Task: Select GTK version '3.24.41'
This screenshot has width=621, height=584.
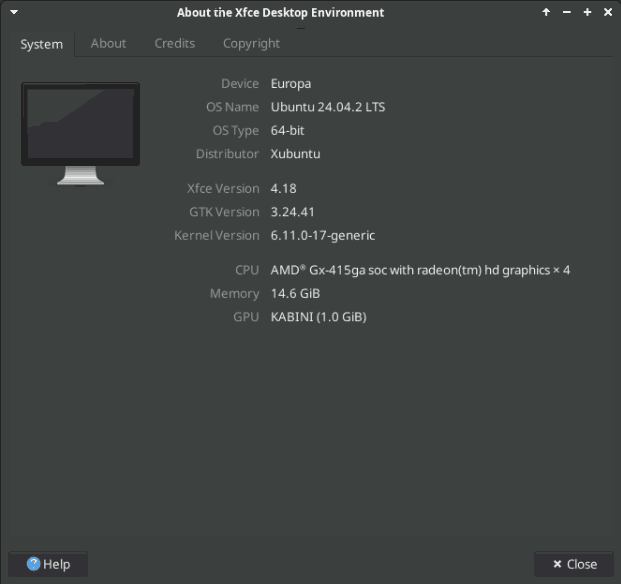Action: 292,212
